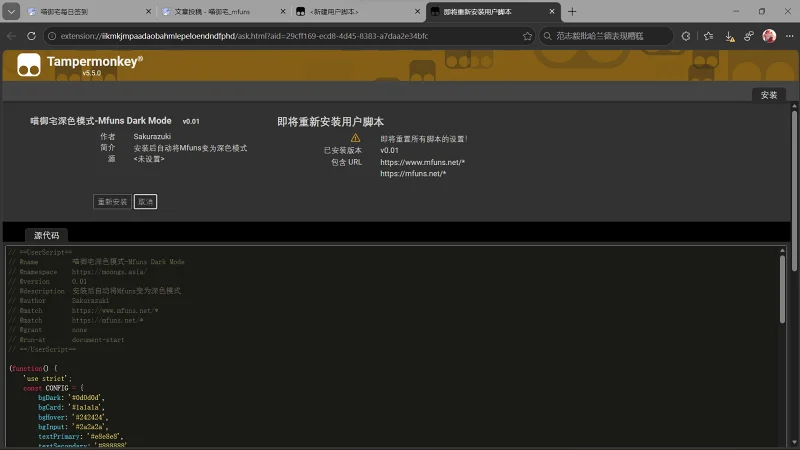Image resolution: width=800 pixels, height=450 pixels.
Task: Click the 取消 button
Action: coord(145,202)
